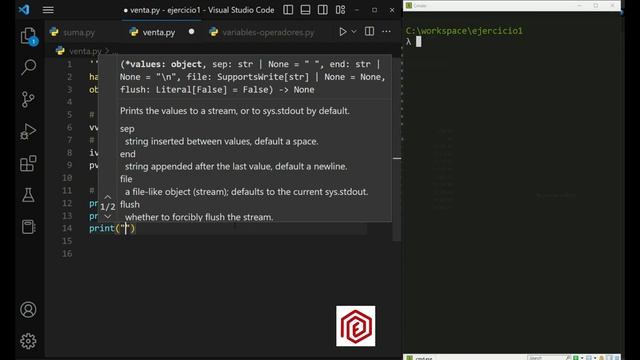Screen dimensions: 640x360
Task: Open the Search view in activity bar
Action: pyautogui.click(x=28, y=67)
